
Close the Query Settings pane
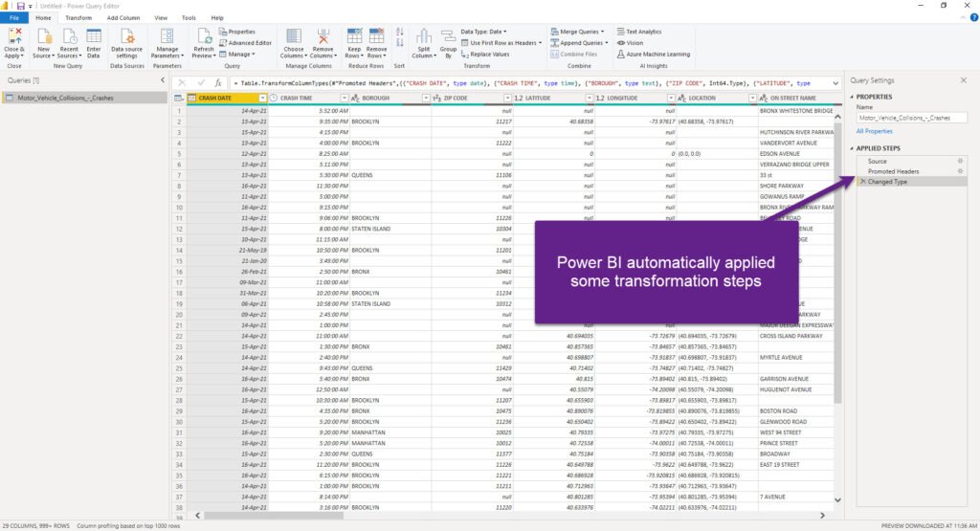(x=963, y=80)
